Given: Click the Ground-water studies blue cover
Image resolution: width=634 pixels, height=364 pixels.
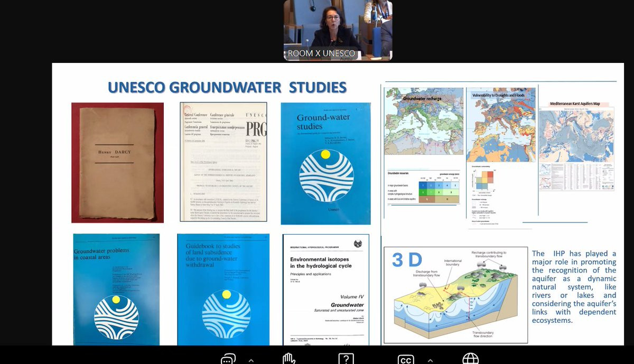Looking at the screenshot, I should click(x=325, y=163).
